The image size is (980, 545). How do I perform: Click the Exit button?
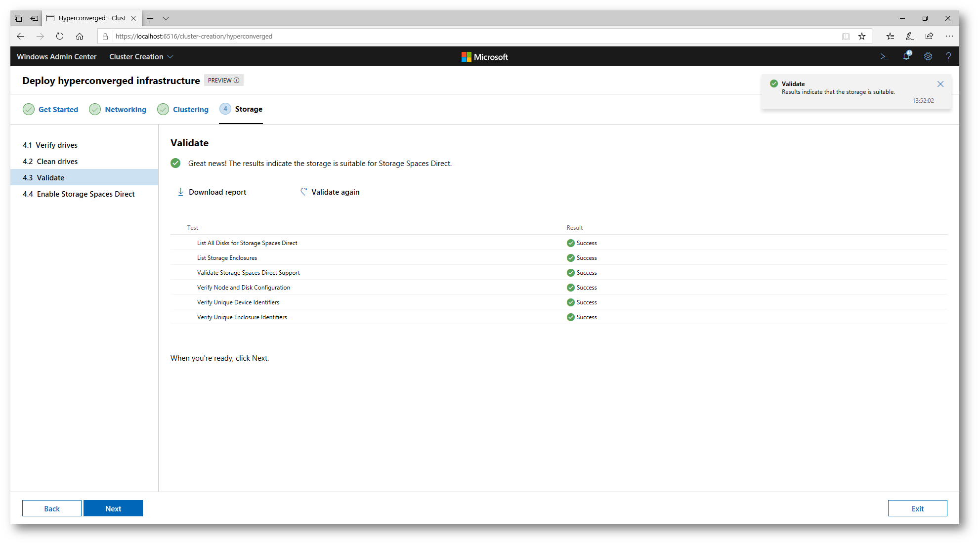[918, 508]
